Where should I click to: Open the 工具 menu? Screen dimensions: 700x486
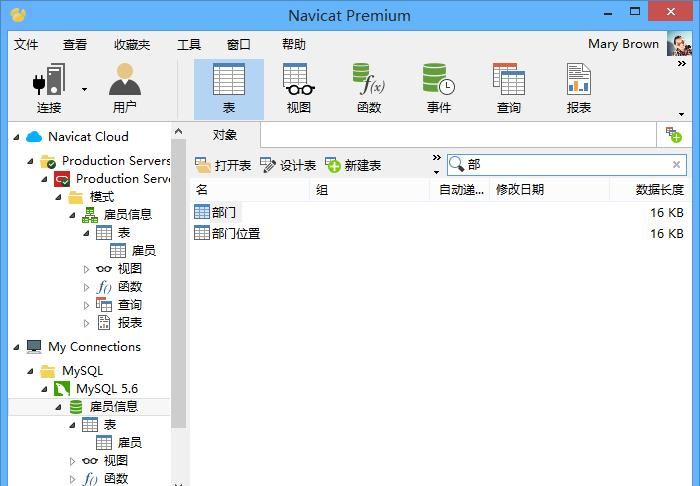pos(189,44)
